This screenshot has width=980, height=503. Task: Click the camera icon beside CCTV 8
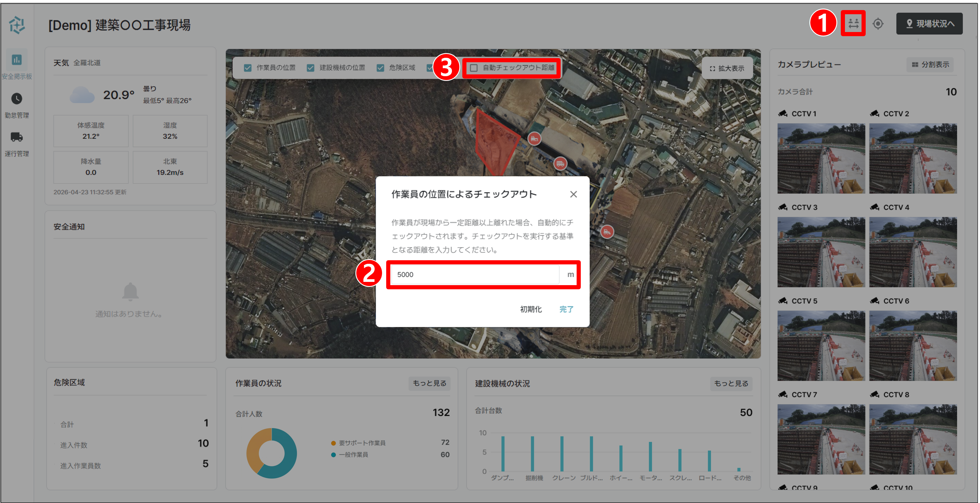click(x=875, y=395)
